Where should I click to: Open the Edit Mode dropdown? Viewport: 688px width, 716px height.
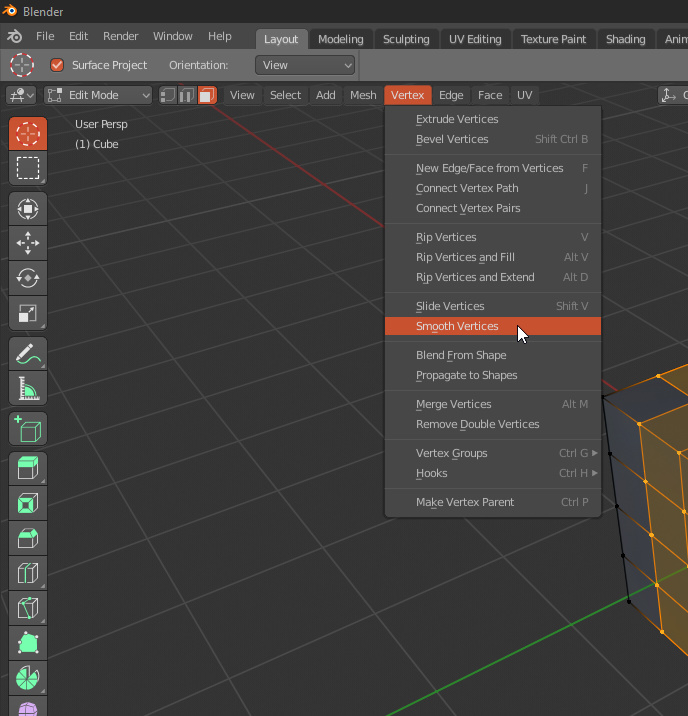pos(98,95)
